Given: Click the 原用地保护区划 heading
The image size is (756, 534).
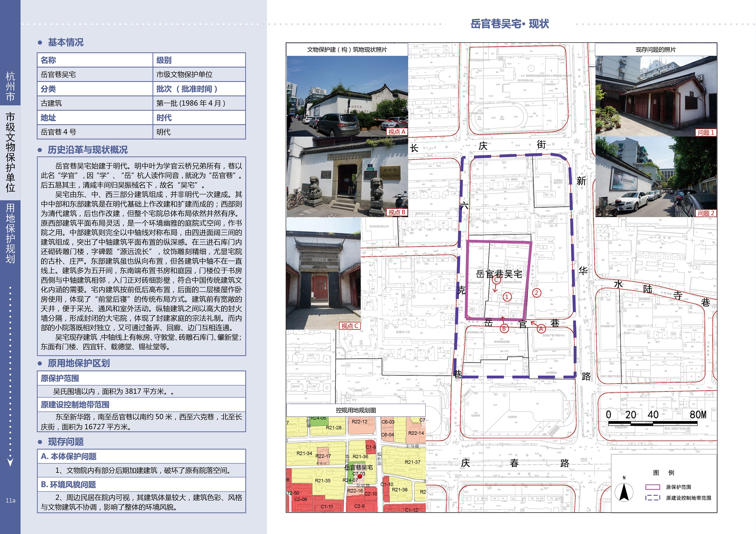Looking at the screenshot, I should click(x=79, y=363).
